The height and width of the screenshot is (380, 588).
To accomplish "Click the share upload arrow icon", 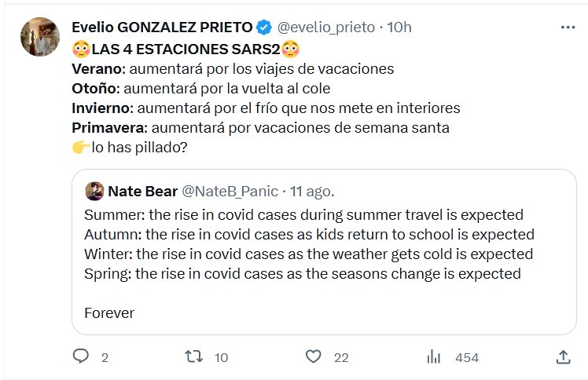I will [563, 357].
